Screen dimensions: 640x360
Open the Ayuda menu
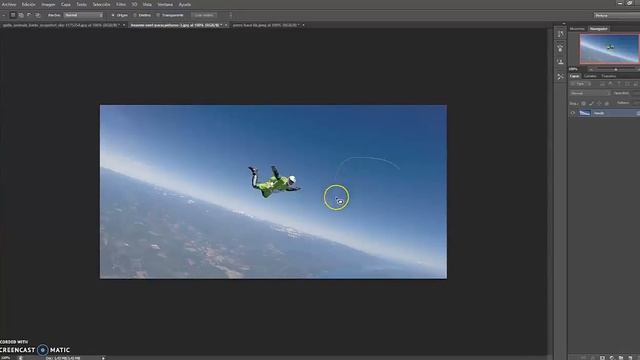pos(184,4)
